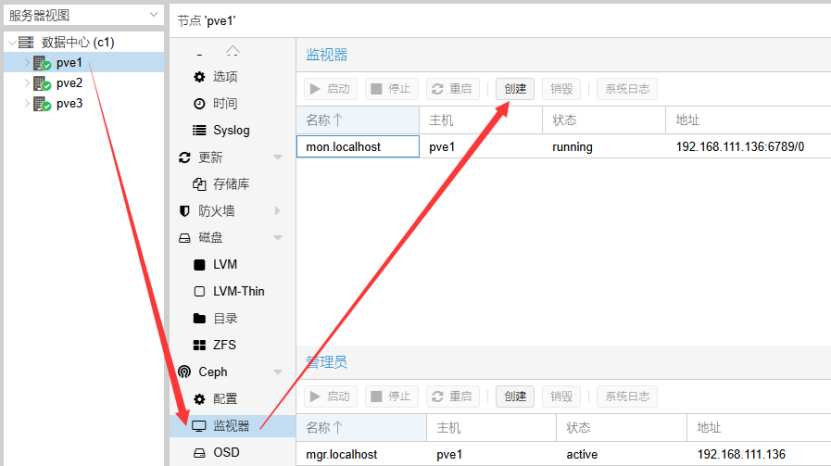Click 创建 button in monitor toolbar
The image size is (831, 466).
(515, 88)
